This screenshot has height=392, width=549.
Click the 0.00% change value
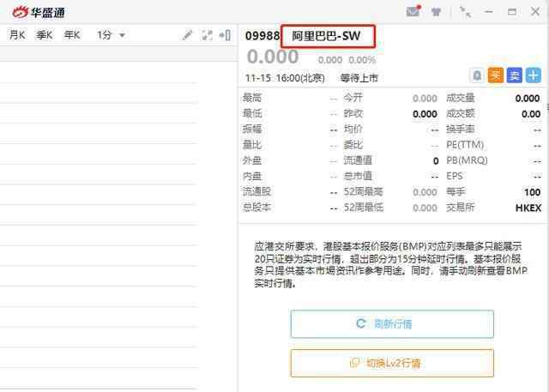pyautogui.click(x=362, y=60)
